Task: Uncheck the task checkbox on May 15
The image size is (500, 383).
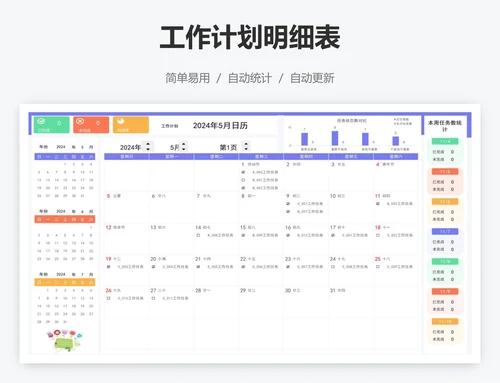Action: [243, 235]
